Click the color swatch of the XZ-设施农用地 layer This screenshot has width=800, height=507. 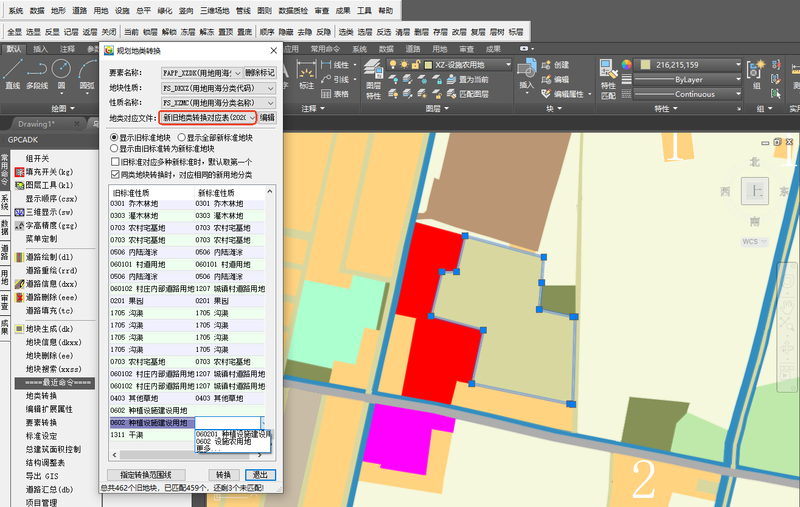point(429,65)
